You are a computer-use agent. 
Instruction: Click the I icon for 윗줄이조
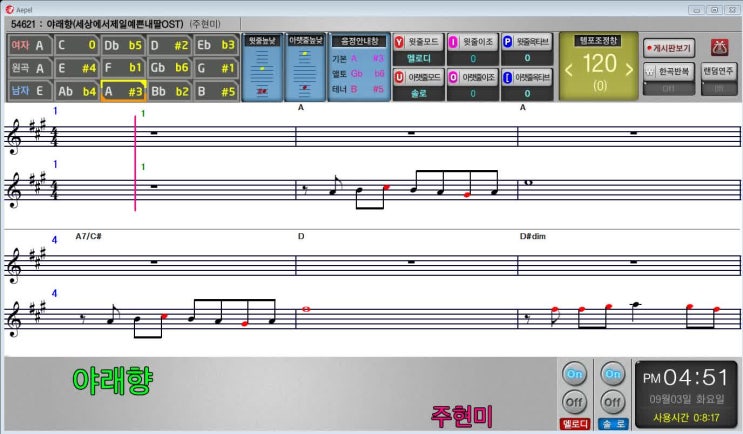coord(453,42)
